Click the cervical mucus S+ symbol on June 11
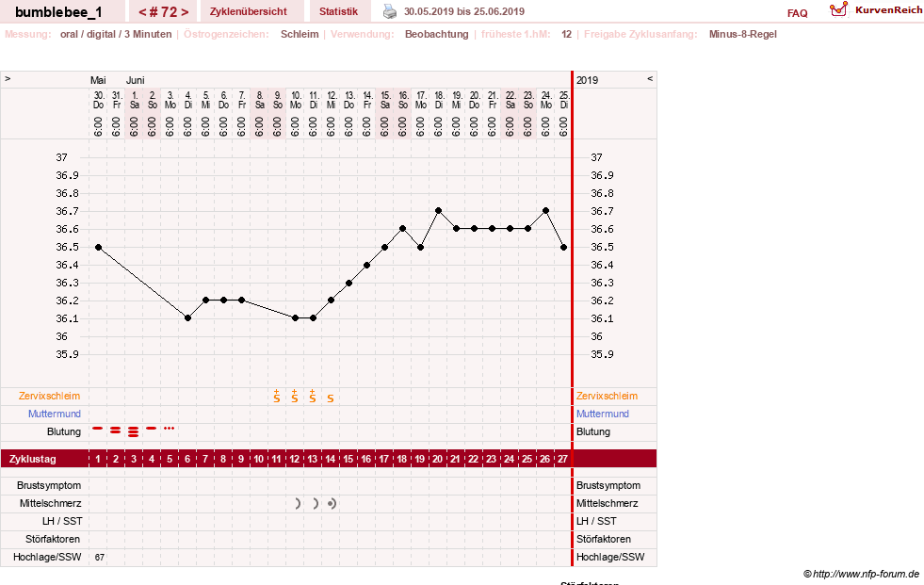The height and width of the screenshot is (585, 924). (x=313, y=396)
